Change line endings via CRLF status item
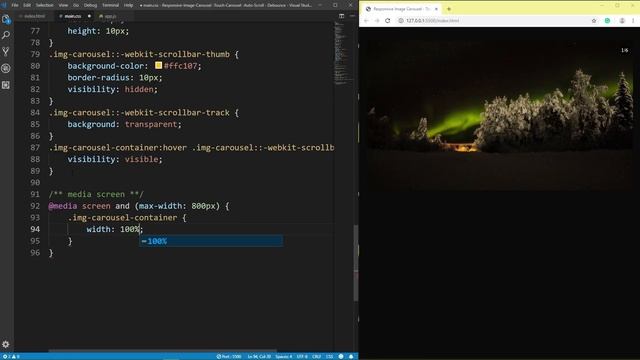This screenshot has height=360, width=640. 316,356
